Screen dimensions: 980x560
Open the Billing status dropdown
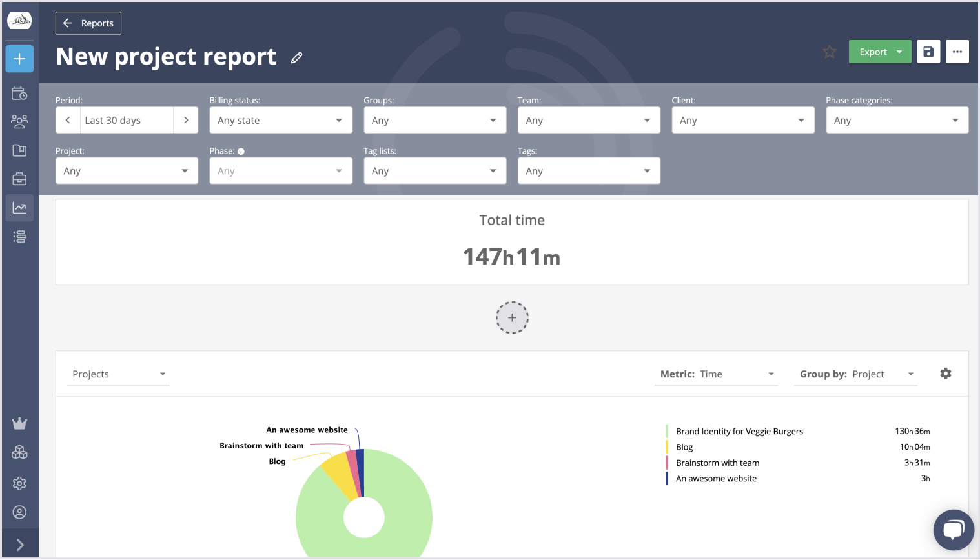point(280,120)
